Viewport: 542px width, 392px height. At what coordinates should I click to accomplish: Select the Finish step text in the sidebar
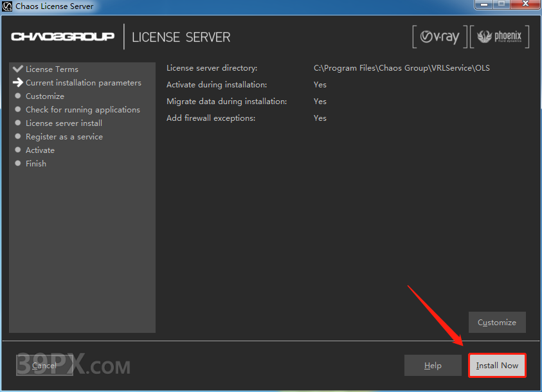click(x=36, y=163)
